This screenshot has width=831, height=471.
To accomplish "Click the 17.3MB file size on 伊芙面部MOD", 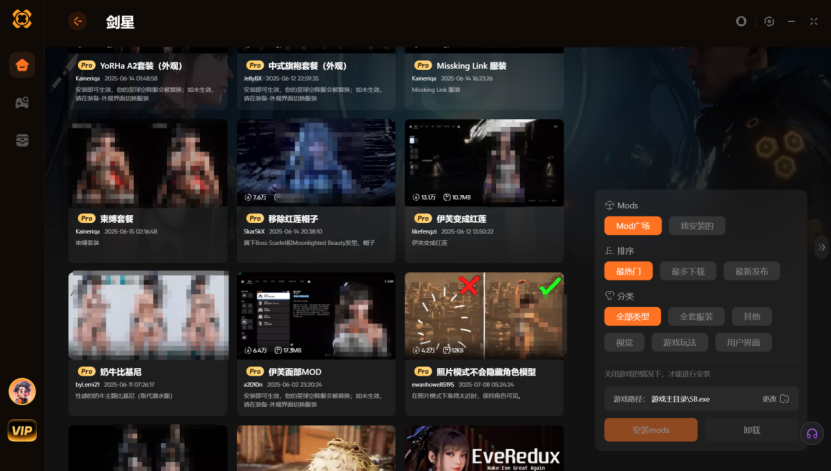I will (288, 350).
